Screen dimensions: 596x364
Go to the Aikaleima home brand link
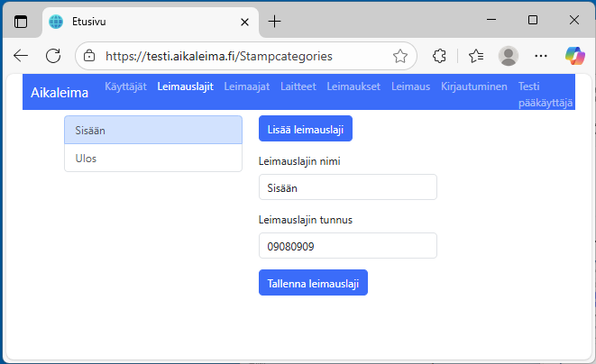point(60,92)
